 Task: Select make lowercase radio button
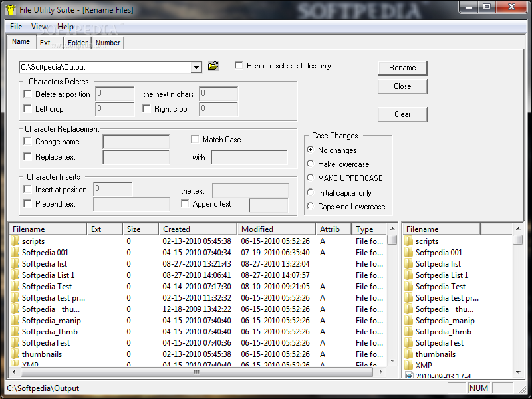click(x=310, y=164)
